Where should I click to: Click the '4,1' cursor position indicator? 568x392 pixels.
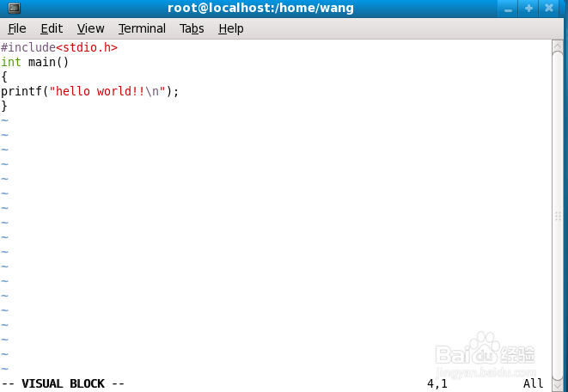tap(437, 383)
